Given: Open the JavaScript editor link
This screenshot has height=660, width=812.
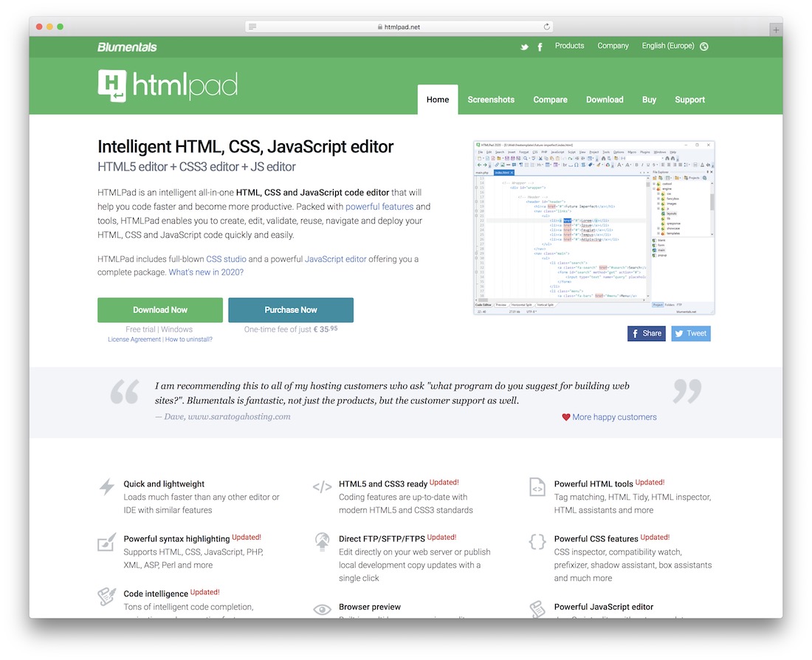Looking at the screenshot, I should (x=335, y=259).
